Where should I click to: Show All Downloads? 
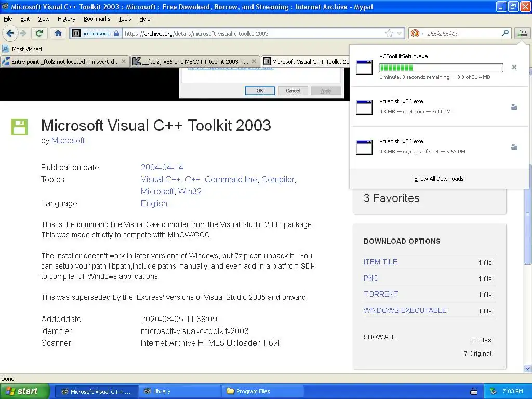(438, 179)
